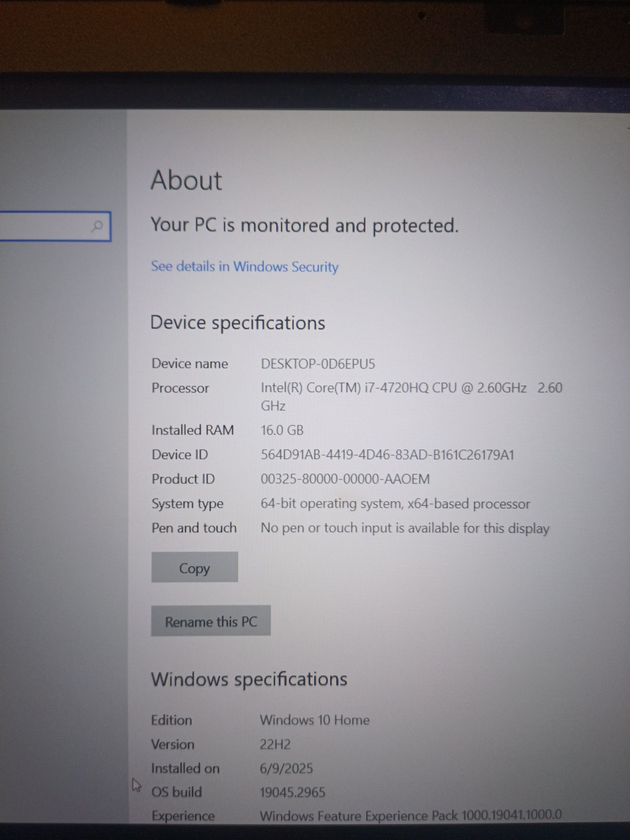Select the '64-bit operating system, x64-based processor' text

pos(395,504)
